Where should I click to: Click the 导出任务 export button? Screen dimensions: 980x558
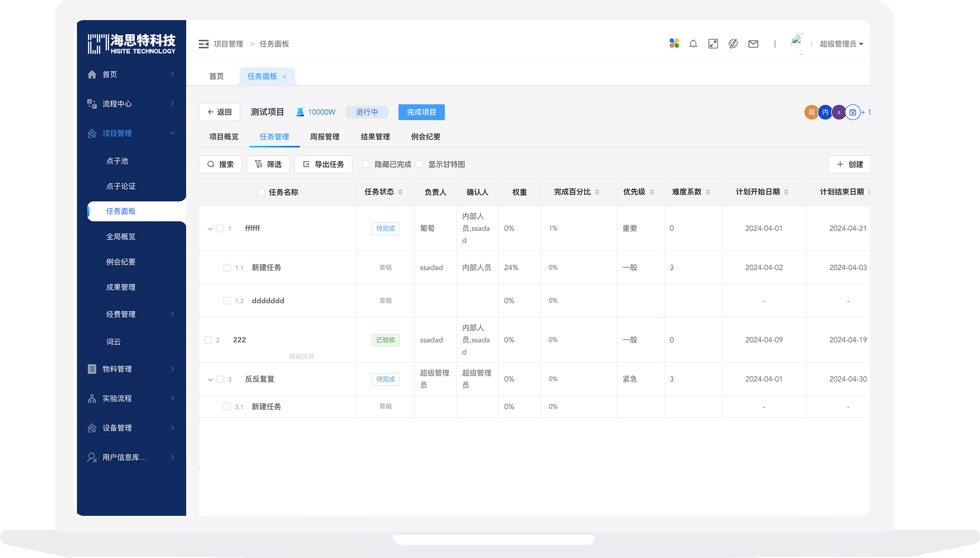click(323, 164)
